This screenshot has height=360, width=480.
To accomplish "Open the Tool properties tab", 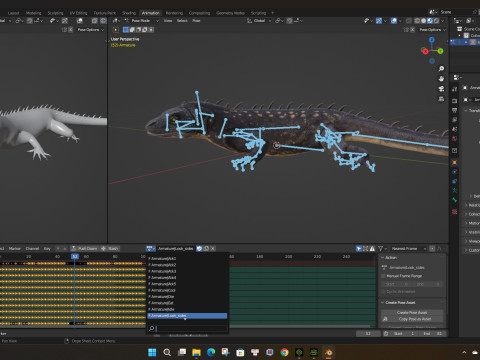I will 455,89.
